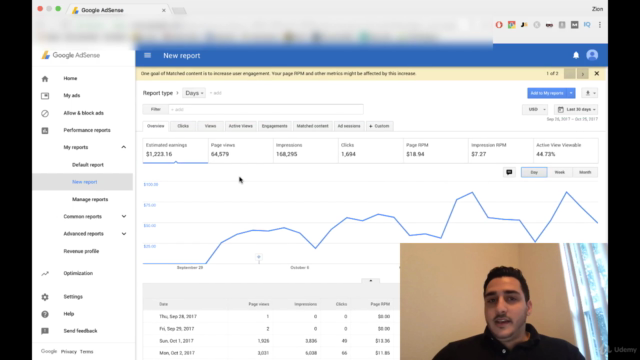Open the USD currency dropdown
The image size is (640, 360).
[x=535, y=109]
